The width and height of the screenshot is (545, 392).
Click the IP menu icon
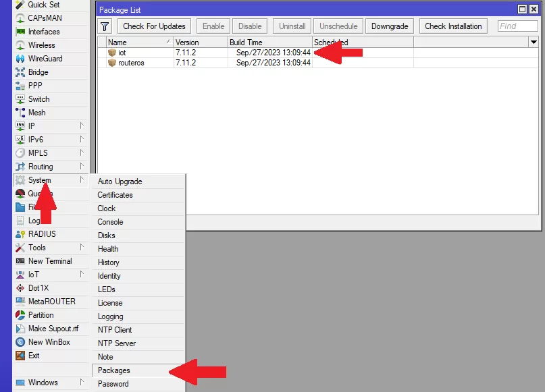20,126
